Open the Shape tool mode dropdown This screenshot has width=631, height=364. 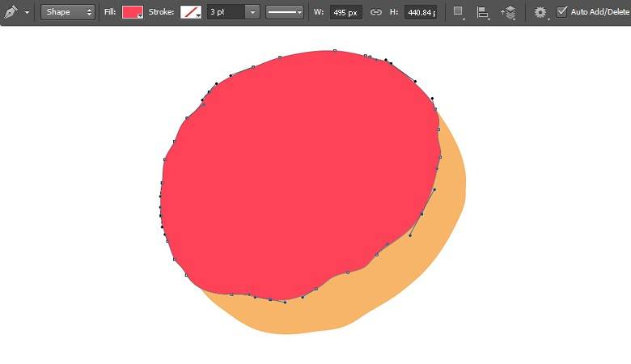[68, 12]
